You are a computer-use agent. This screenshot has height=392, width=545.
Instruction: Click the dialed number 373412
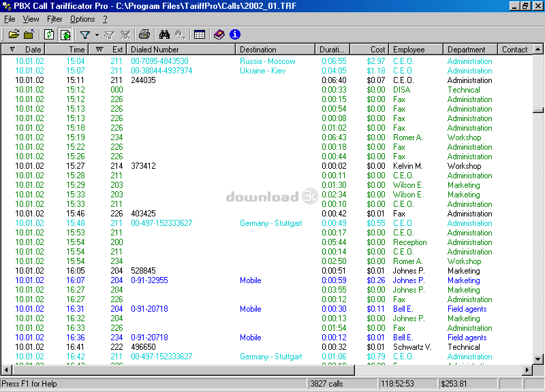143,166
